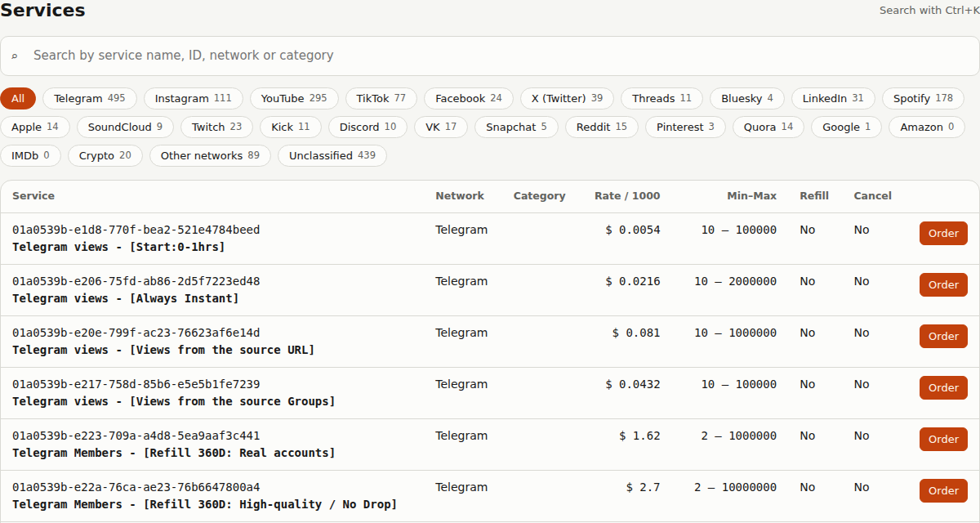The width and height of the screenshot is (980, 523).
Task: Choose the Google filter
Action: [x=847, y=127]
